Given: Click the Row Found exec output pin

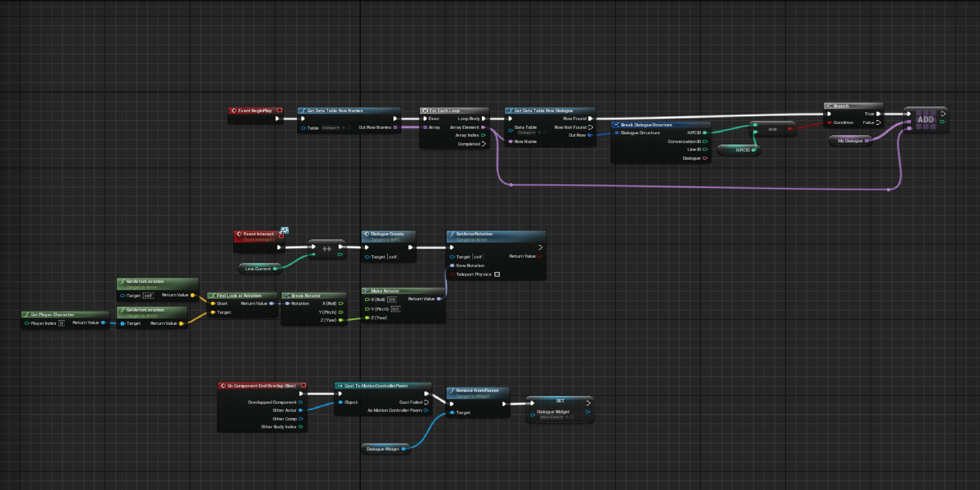Looking at the screenshot, I should [590, 119].
